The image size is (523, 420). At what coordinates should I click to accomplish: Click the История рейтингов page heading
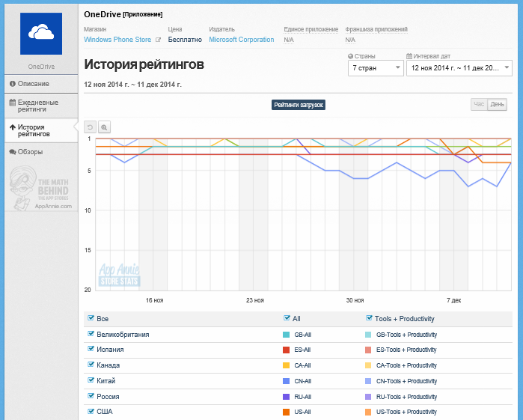click(144, 64)
